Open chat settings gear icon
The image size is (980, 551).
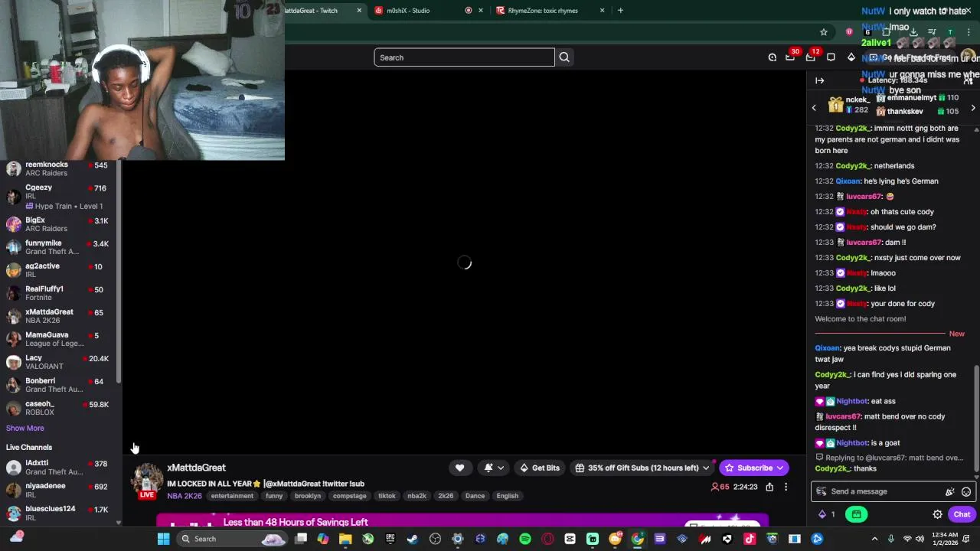[937, 514]
